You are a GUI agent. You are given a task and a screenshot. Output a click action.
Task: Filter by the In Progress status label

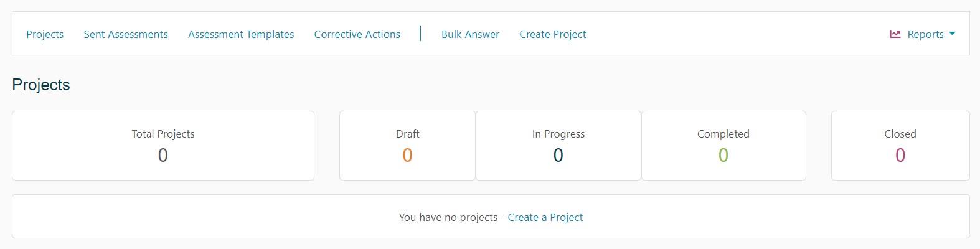(558, 134)
